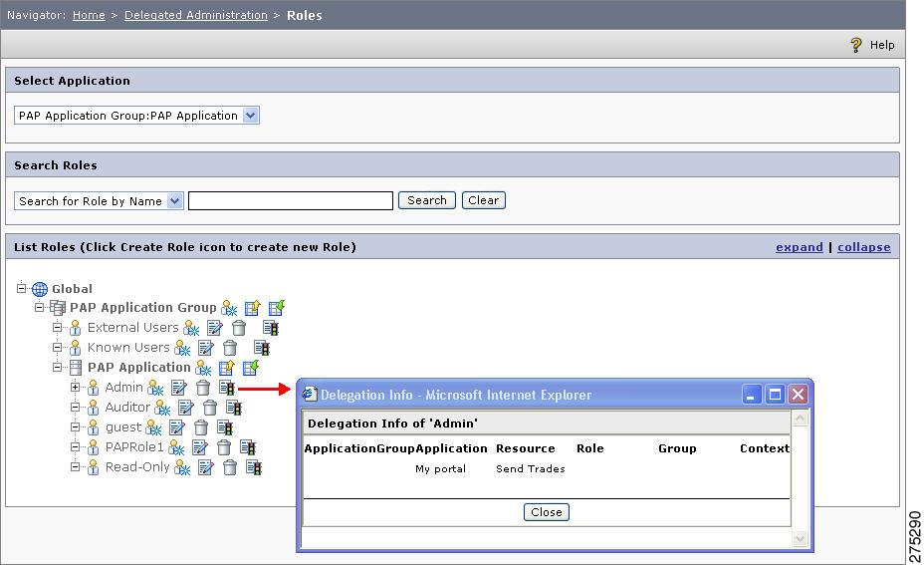Toggle the PAPRole1 role node
The height and width of the screenshot is (565, 924).
pyautogui.click(x=75, y=446)
